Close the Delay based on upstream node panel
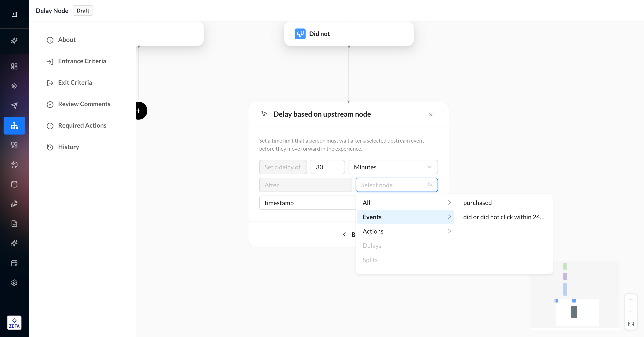The image size is (644, 337). click(x=431, y=115)
